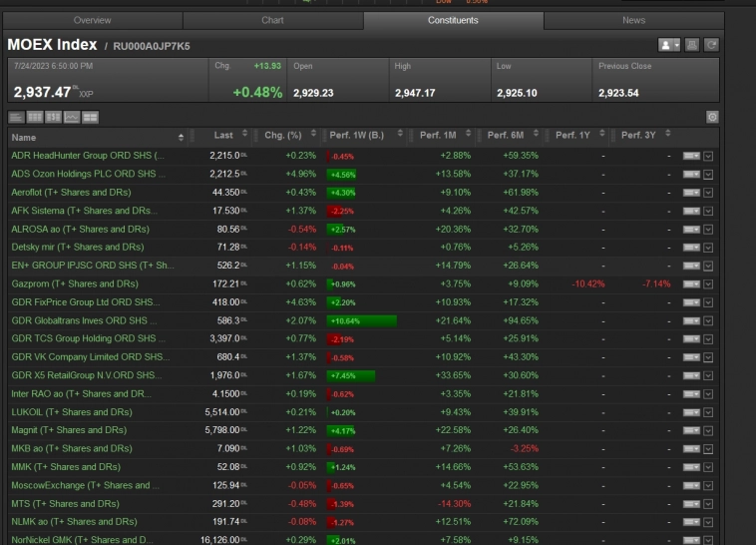Switch to the Chart tab
The image size is (756, 545).
point(272,20)
